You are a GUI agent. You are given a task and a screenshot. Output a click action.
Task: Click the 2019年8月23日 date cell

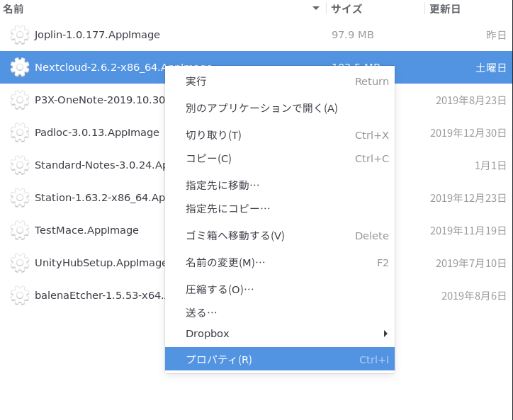[470, 100]
